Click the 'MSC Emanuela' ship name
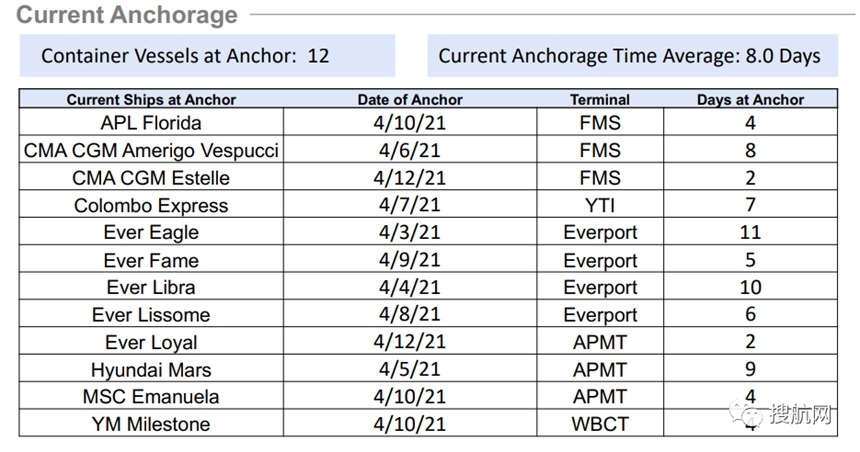Image resolution: width=860 pixels, height=452 pixels. [151, 396]
